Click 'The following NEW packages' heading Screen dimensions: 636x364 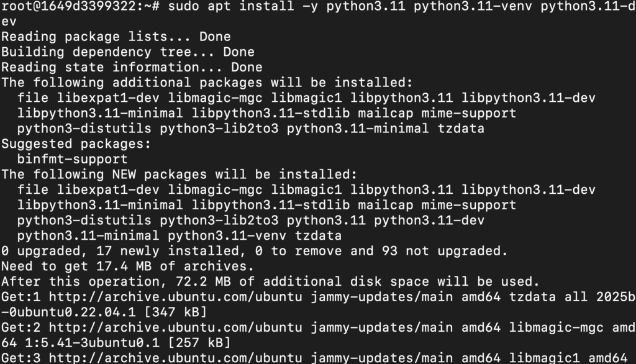click(x=179, y=175)
